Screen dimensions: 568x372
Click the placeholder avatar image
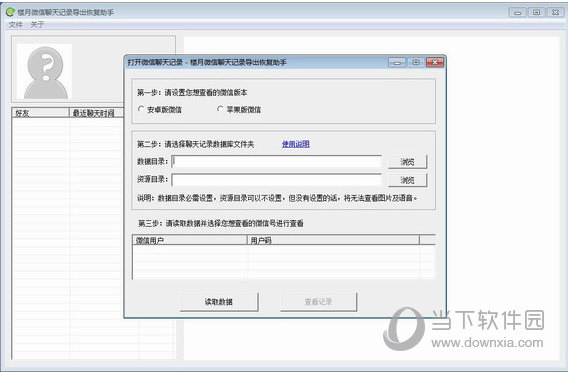click(x=45, y=72)
